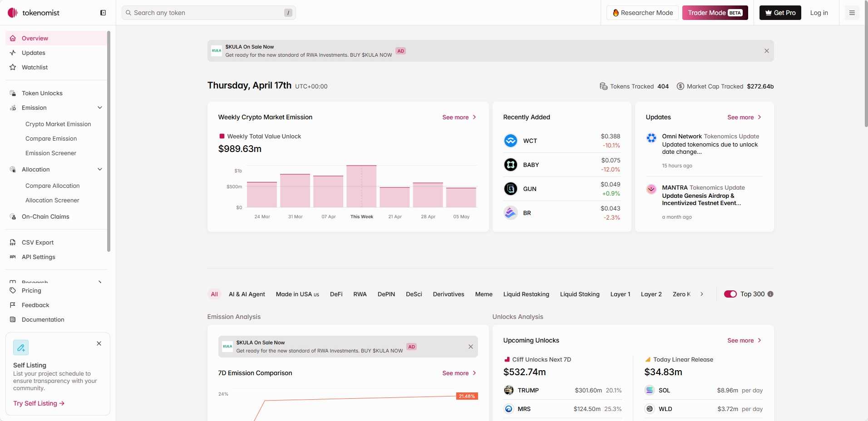Click the On-Chain Claims sidebar icon
868x421 pixels.
pos(13,216)
